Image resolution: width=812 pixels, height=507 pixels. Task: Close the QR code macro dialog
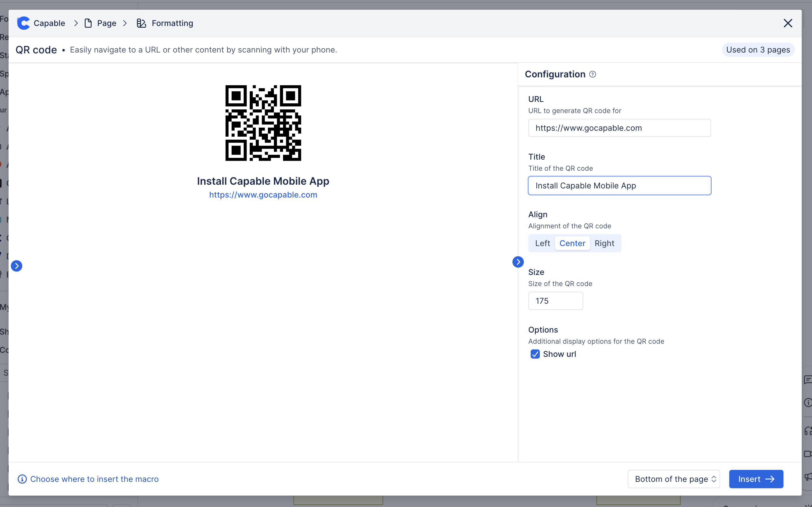(788, 23)
